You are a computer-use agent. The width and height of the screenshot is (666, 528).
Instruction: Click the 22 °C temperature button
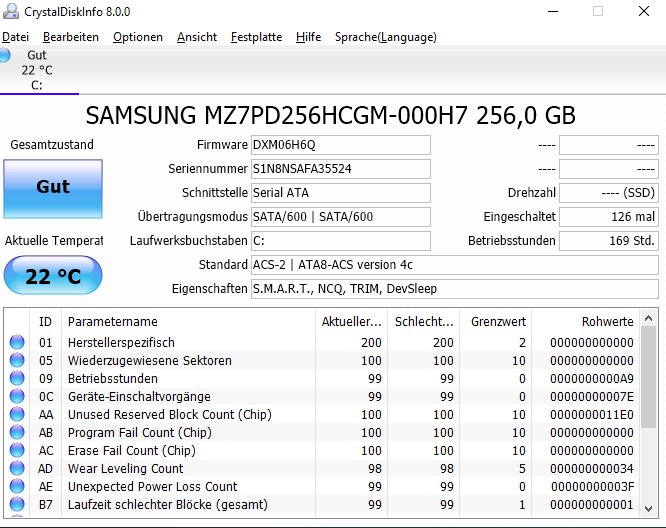53,275
